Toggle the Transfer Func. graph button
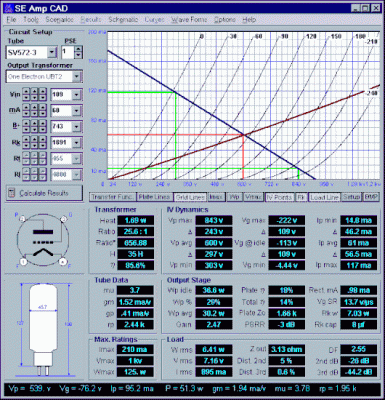 pyautogui.click(x=113, y=197)
